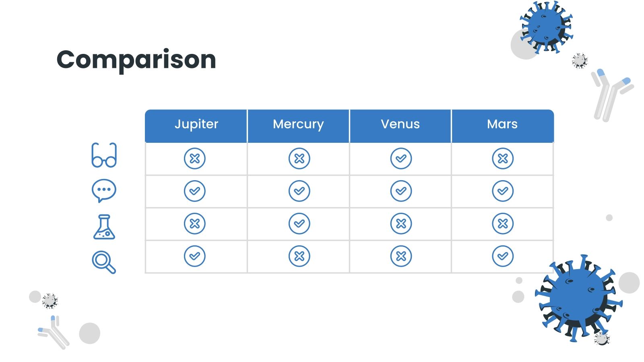This screenshot has height=362, width=644.
Task: Select the speech bubble chat icon
Action: (104, 190)
